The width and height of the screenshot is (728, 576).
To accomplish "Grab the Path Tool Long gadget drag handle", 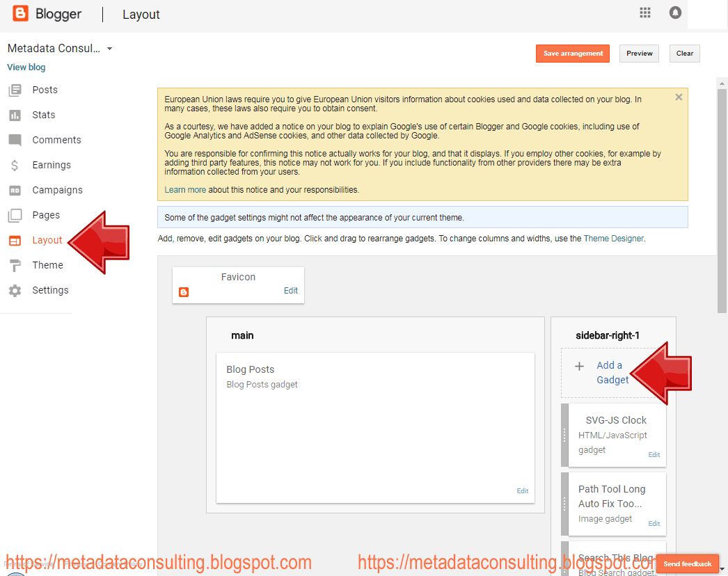I will tap(564, 504).
